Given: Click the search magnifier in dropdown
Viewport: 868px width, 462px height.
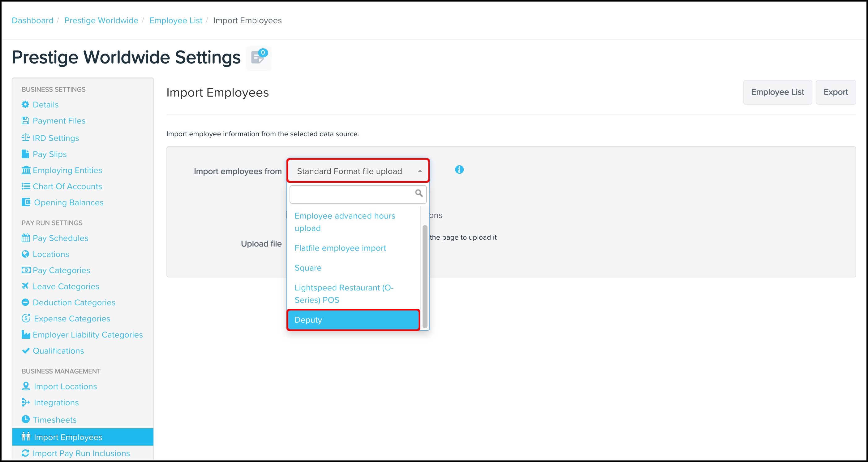Looking at the screenshot, I should pos(419,193).
